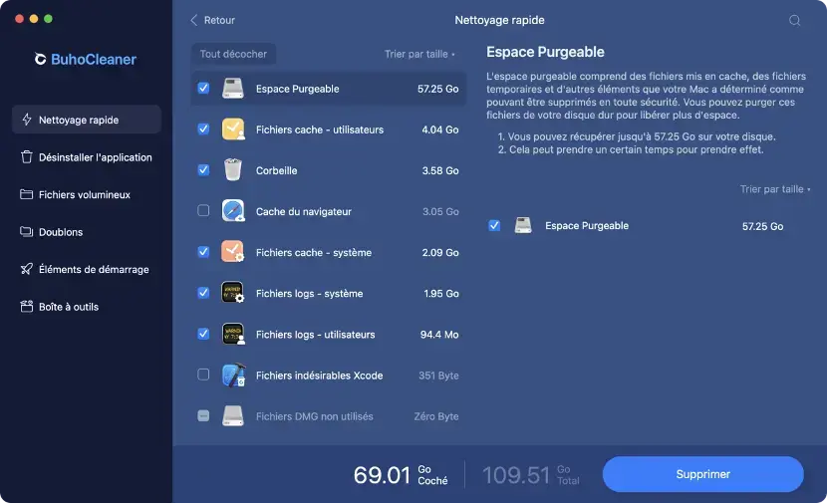The height and width of the screenshot is (504, 827).
Task: Click the 3.58 Go size value
Action: 439,170
